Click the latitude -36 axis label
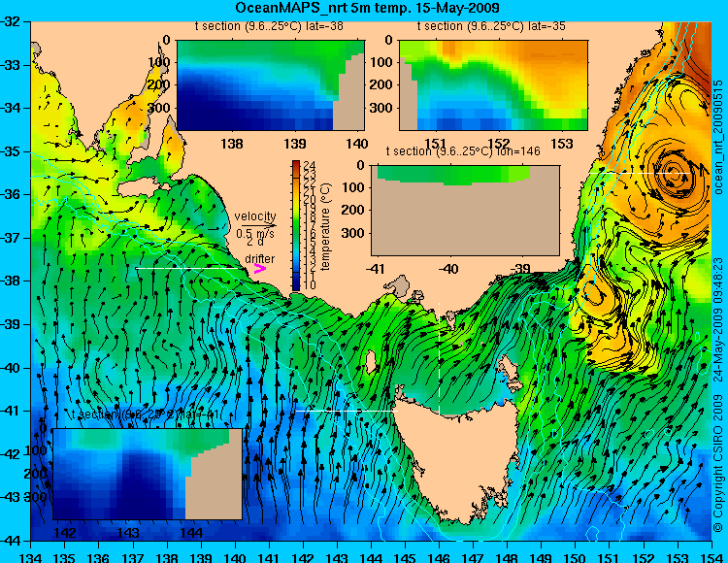This screenshot has width=728, height=563. pos(11,194)
